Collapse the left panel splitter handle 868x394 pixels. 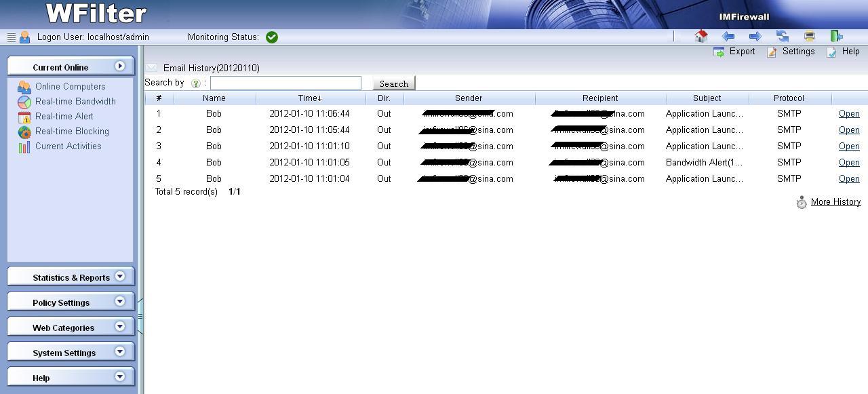coord(140,316)
